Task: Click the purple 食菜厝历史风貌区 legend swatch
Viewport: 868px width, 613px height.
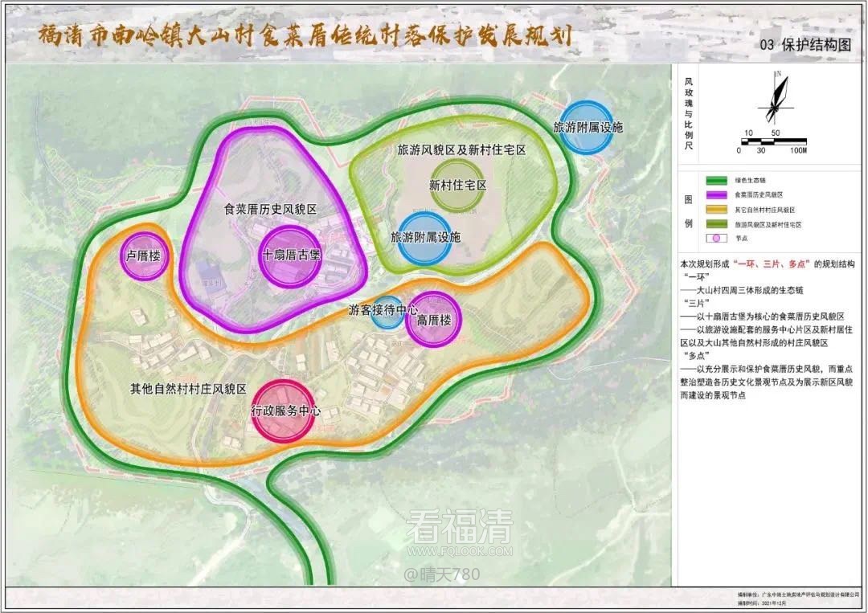Action: pyautogui.click(x=710, y=195)
